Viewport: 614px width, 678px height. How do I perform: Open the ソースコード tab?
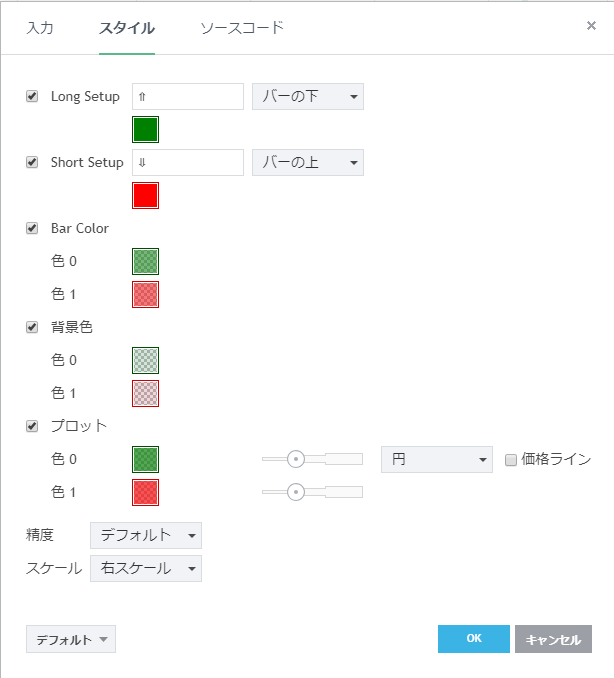[242, 27]
